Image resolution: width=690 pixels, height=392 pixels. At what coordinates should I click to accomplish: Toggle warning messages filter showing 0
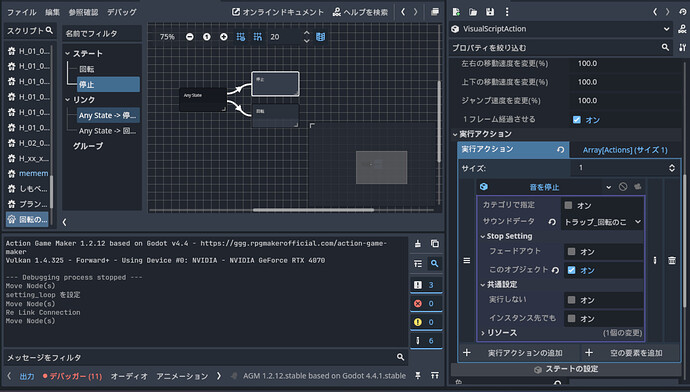tap(426, 322)
